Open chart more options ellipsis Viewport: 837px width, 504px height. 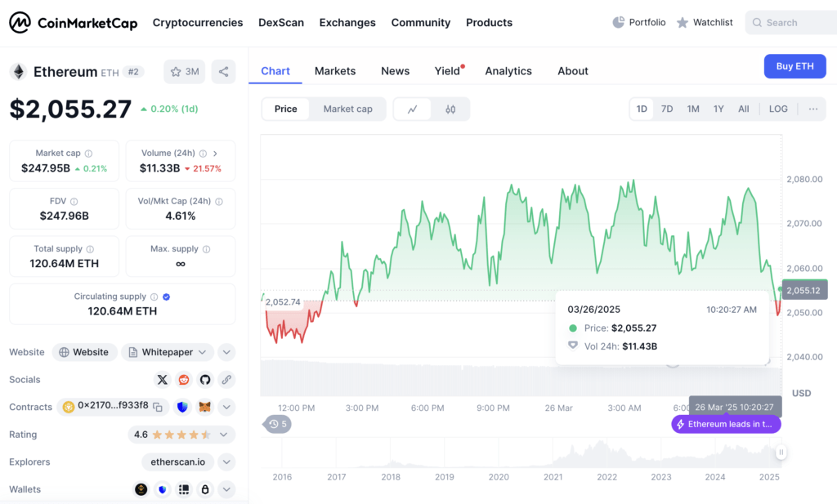pyautogui.click(x=813, y=109)
